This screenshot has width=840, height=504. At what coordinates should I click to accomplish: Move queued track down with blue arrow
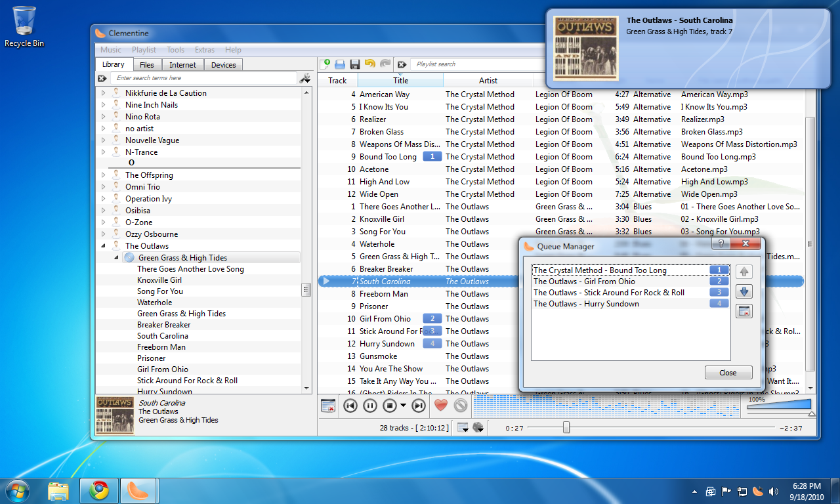(744, 292)
